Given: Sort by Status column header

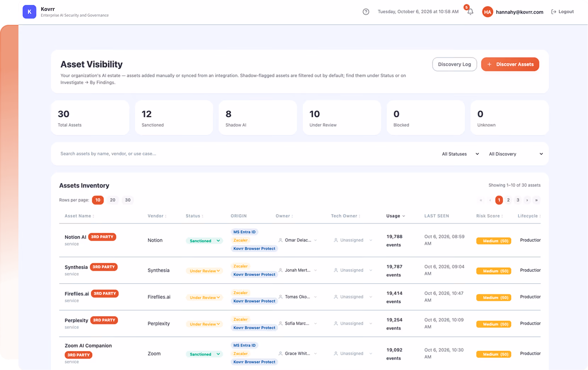Looking at the screenshot, I should coord(194,216).
